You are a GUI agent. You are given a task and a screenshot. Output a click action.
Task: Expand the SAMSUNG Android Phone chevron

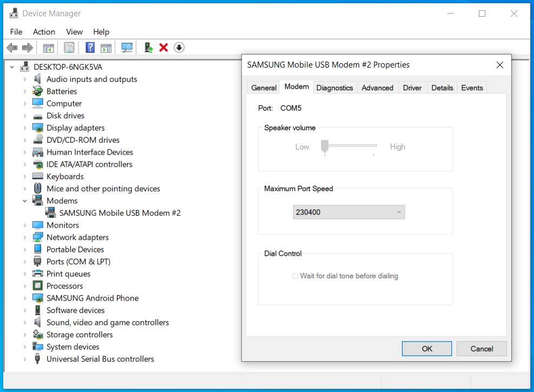tap(24, 298)
